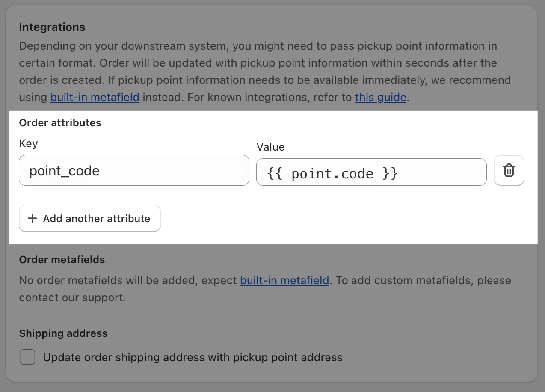Enable the Update order shipping address checkbox
The width and height of the screenshot is (545, 392).
[x=27, y=357]
